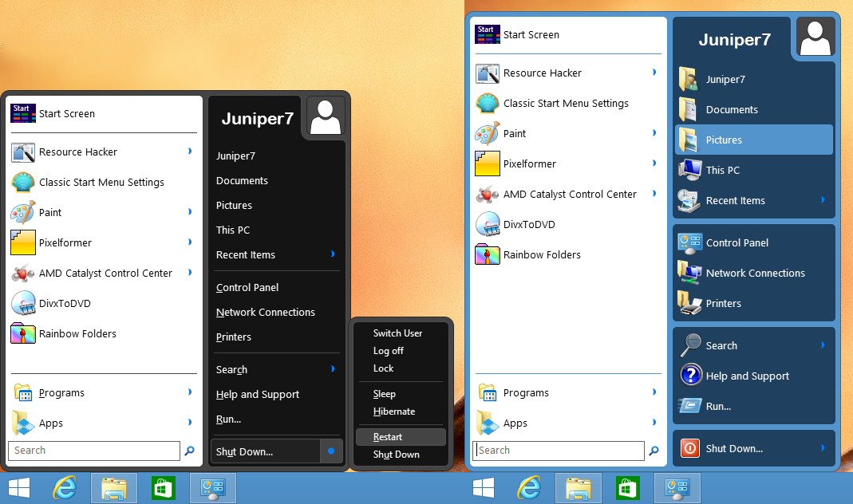Expand the Programs arrow in the blue menu
Image resolution: width=853 pixels, height=504 pixels.
[654, 392]
